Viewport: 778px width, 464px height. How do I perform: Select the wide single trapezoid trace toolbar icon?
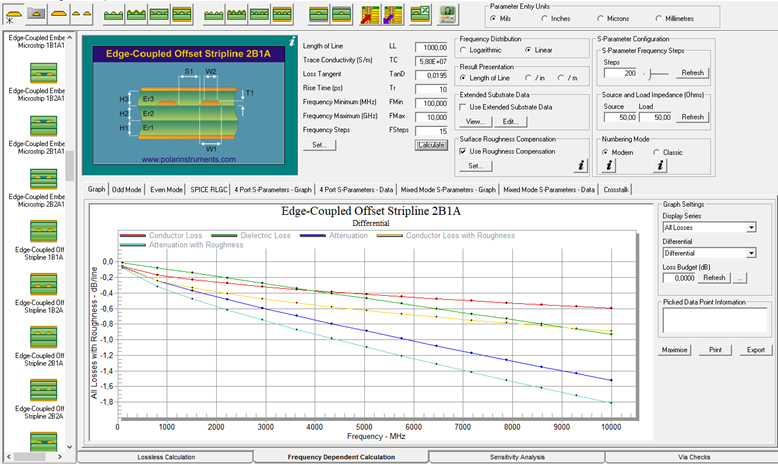point(59,14)
